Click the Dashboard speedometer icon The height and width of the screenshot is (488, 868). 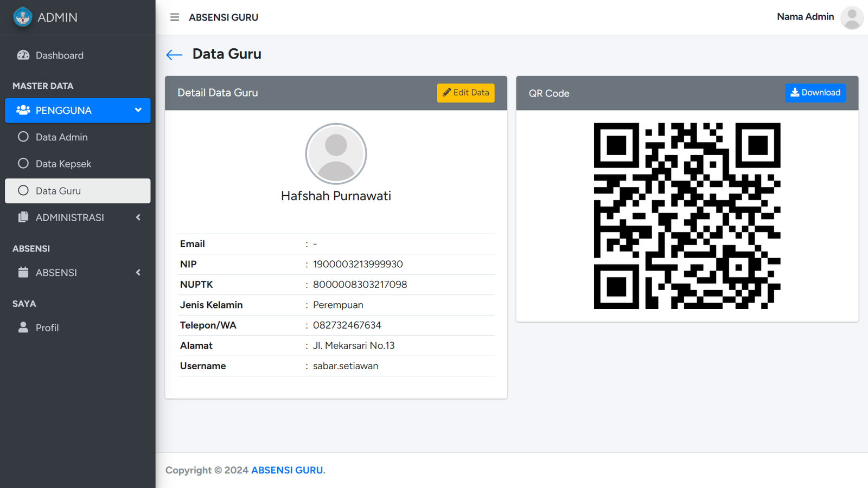coord(23,55)
